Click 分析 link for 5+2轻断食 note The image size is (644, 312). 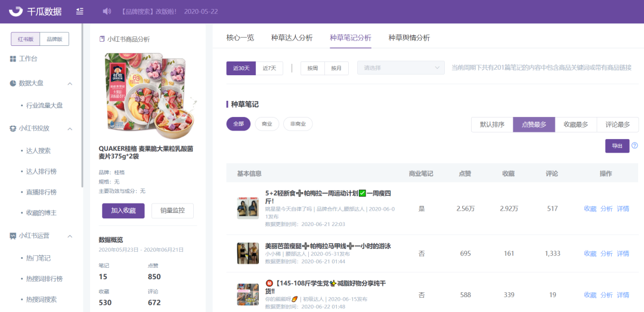click(x=606, y=209)
